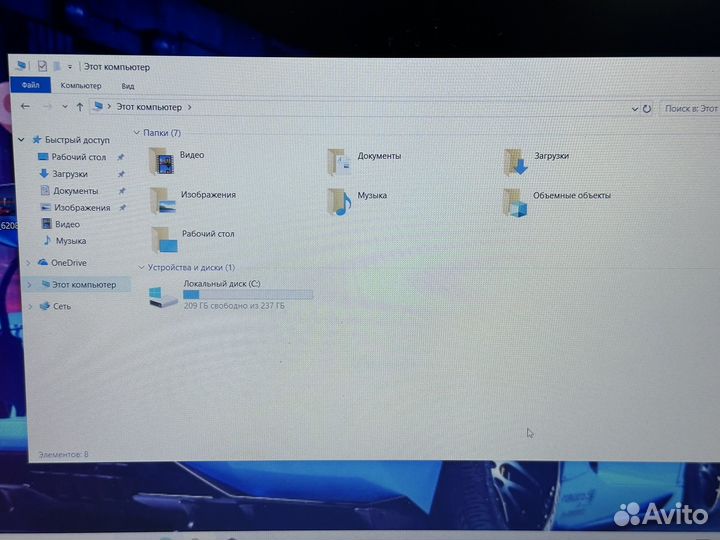This screenshot has width=720, height=540.
Task: Select OneDrive in the navigation pane
Action: 68,263
